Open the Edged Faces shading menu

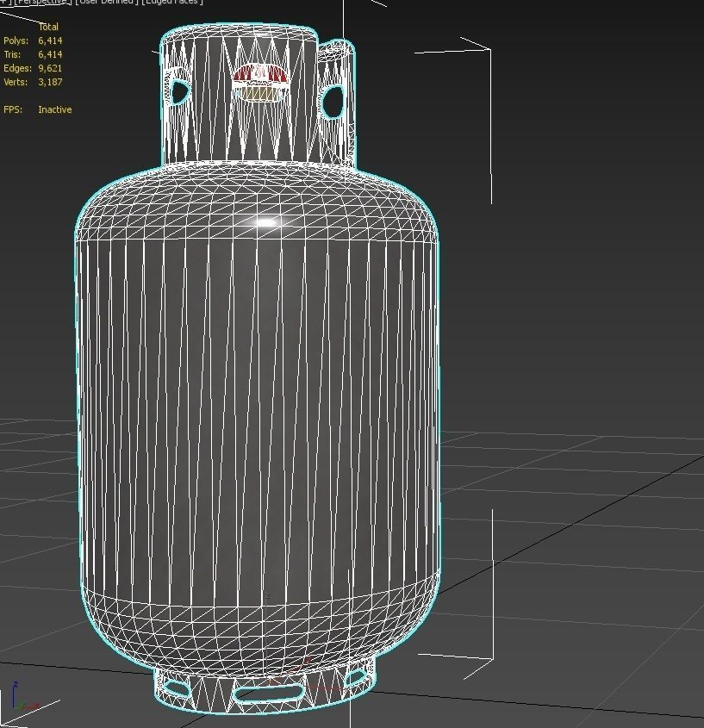point(172,2)
